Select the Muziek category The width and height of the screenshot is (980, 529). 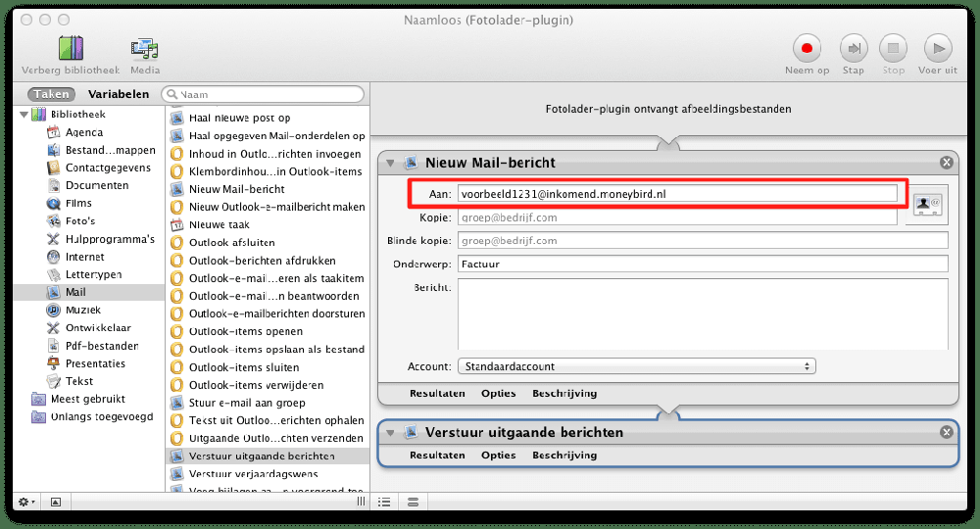click(74, 310)
